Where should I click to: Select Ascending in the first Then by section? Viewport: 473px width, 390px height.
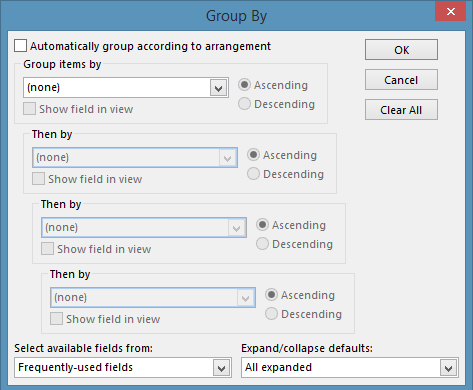click(253, 155)
